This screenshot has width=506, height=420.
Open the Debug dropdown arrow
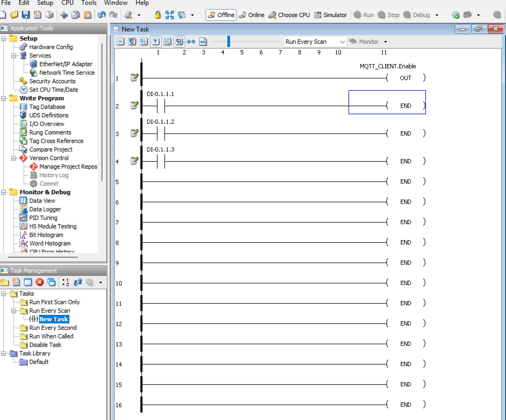pos(437,15)
